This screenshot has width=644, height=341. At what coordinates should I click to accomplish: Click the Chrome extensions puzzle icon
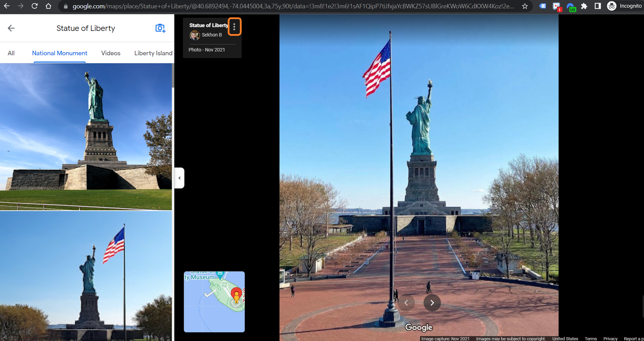click(585, 6)
